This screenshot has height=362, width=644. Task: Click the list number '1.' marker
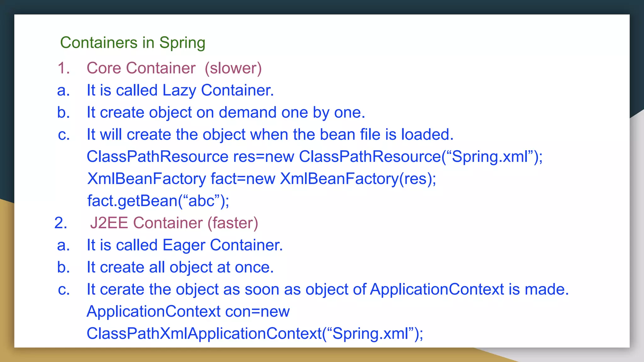pos(64,68)
